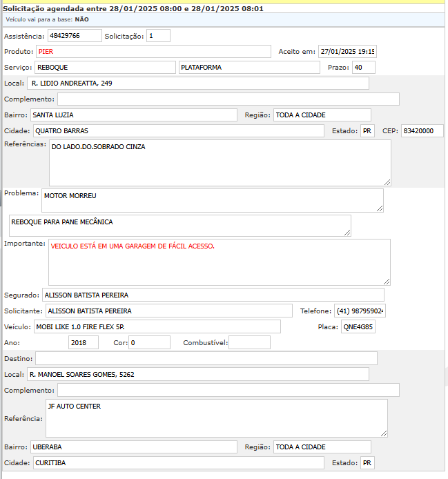Focus the Aceito em date field

347,52
